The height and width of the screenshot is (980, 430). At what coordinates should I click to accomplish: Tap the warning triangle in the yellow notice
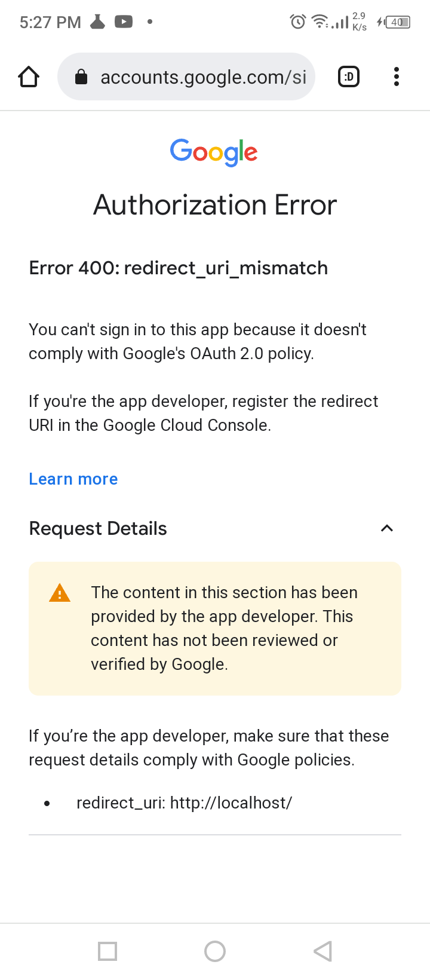pos(59,592)
